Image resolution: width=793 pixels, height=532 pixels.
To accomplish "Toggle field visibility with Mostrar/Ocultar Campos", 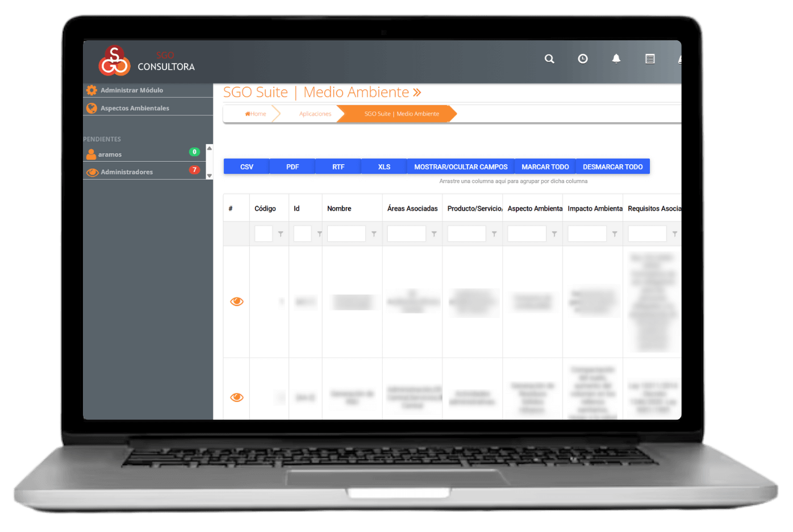I will (461, 167).
